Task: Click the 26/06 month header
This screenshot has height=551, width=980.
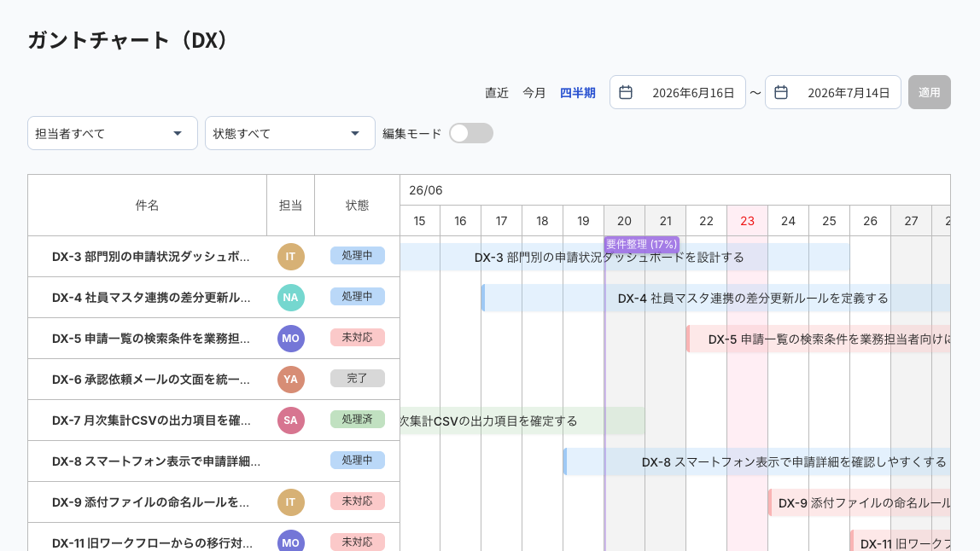Action: (426, 190)
